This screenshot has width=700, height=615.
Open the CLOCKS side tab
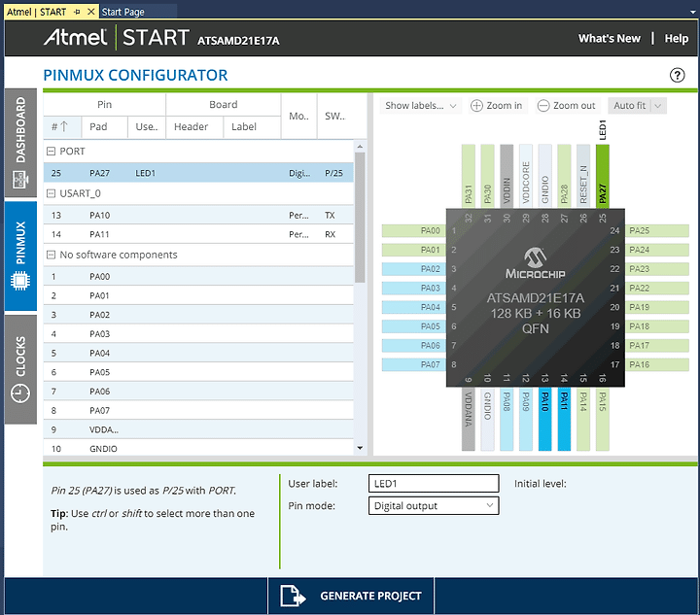click(x=20, y=369)
